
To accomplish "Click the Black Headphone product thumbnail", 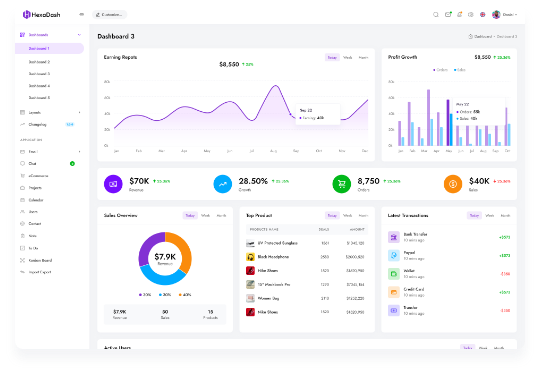I will [x=250, y=257].
